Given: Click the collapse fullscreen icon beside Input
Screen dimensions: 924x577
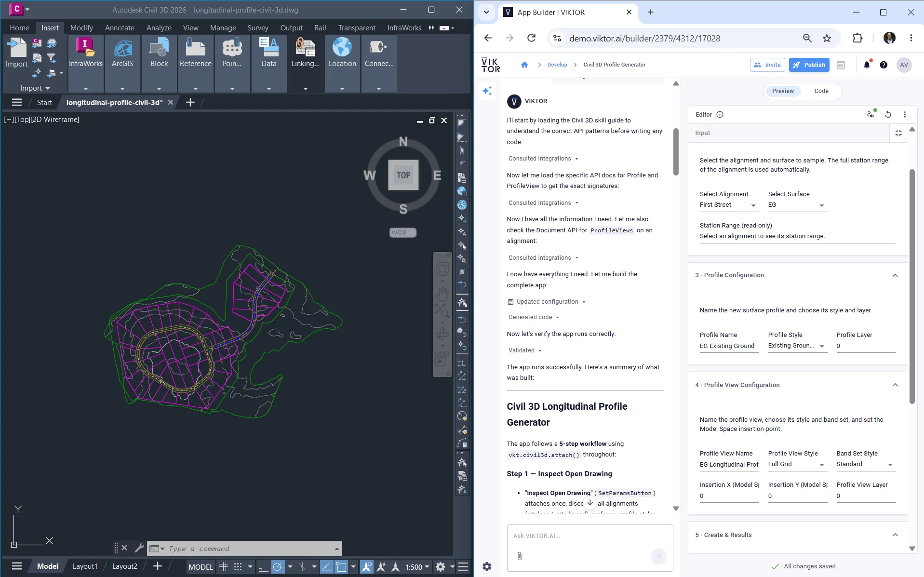Looking at the screenshot, I should (898, 133).
